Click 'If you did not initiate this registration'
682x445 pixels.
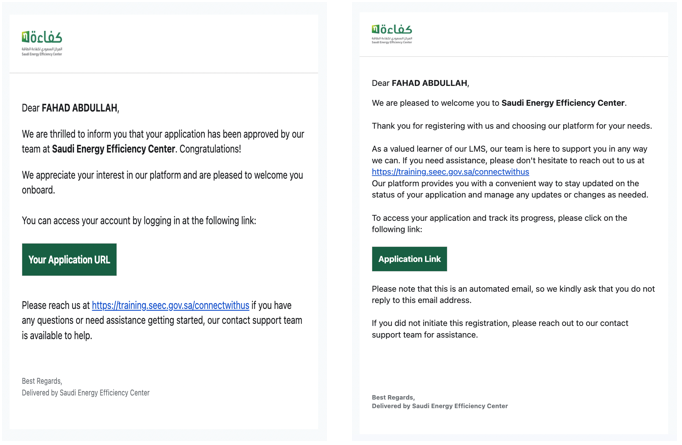(500, 329)
